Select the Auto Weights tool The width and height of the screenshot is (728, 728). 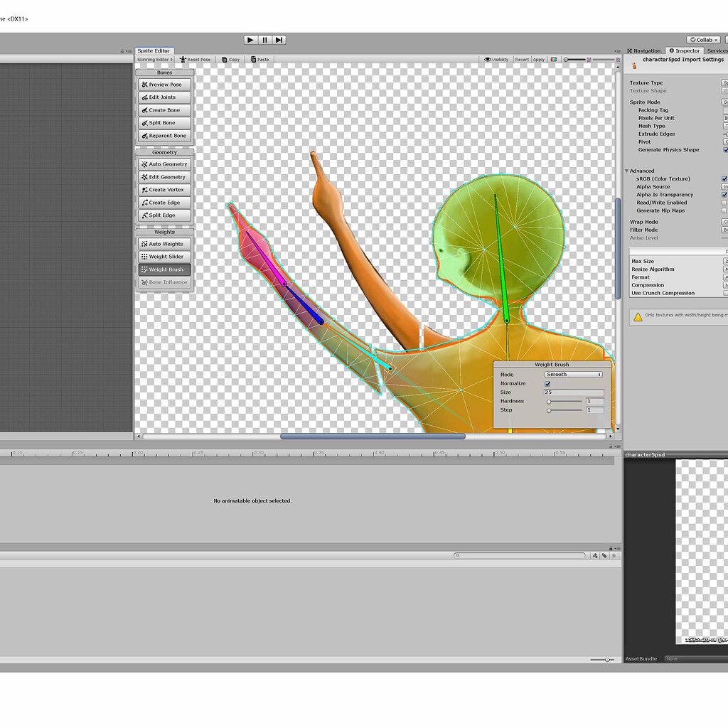[164, 243]
